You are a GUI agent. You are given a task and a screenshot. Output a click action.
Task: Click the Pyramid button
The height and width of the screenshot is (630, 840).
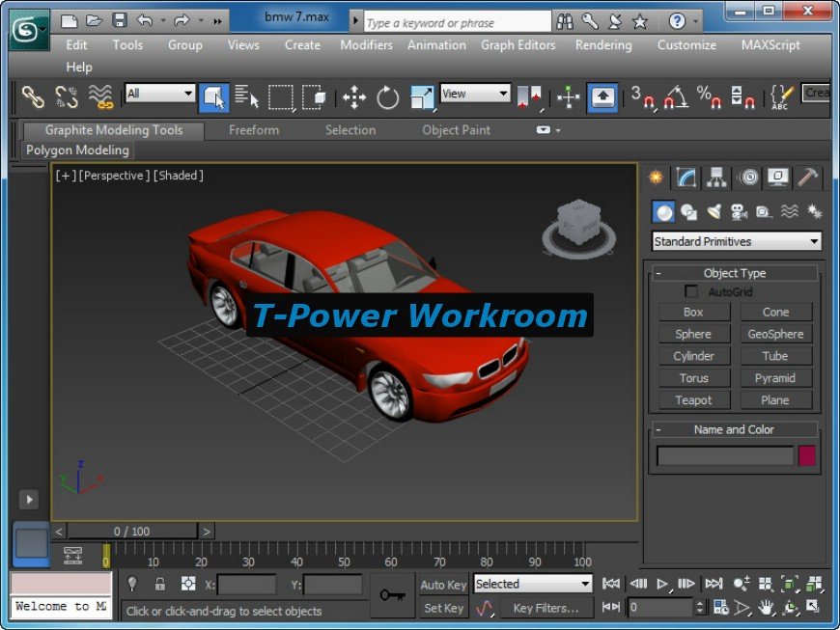776,378
